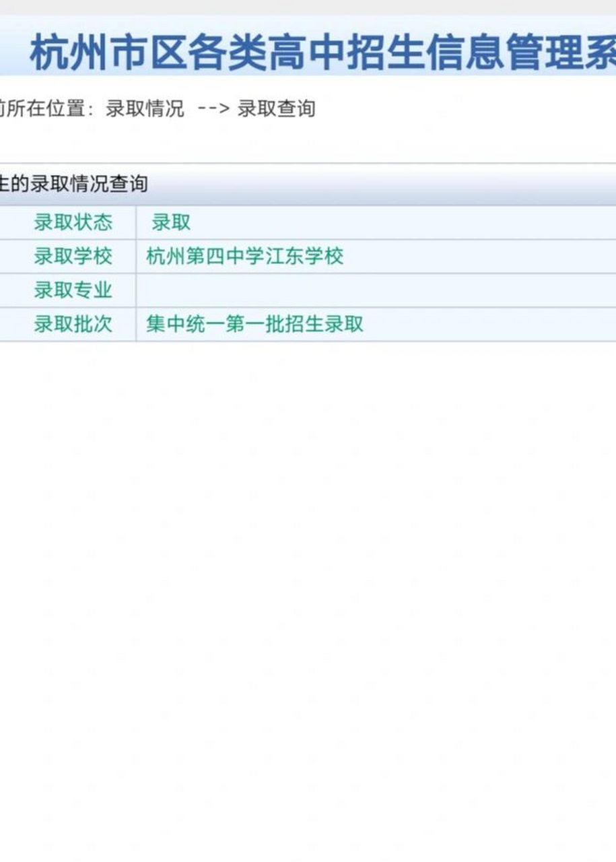The width and height of the screenshot is (616, 862).
Task: Select the 录取状态 row label
Action: coord(74,222)
